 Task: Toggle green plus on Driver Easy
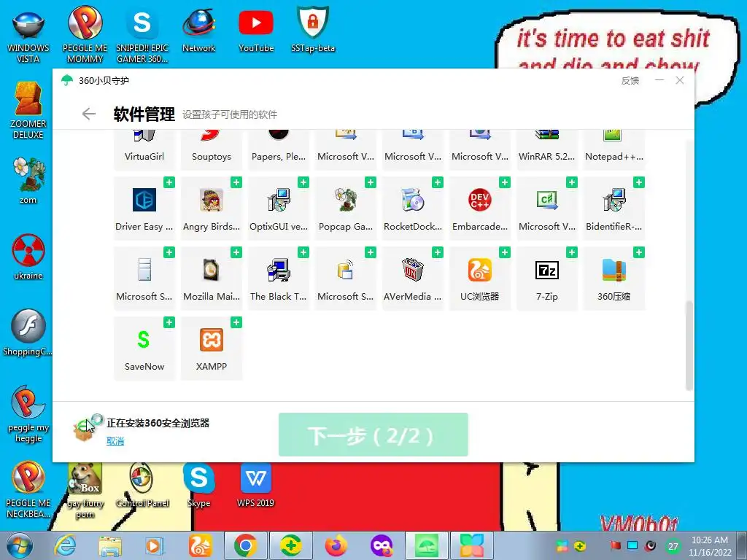coord(169,182)
